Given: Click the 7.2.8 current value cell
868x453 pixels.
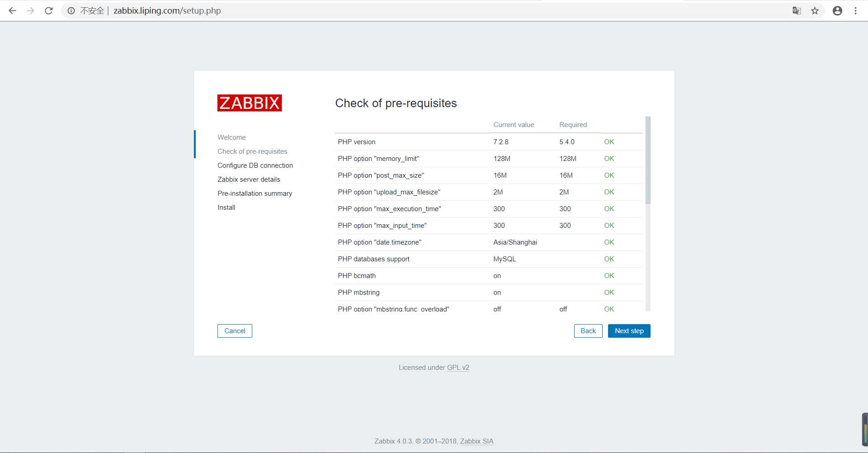Looking at the screenshot, I should click(x=501, y=142).
